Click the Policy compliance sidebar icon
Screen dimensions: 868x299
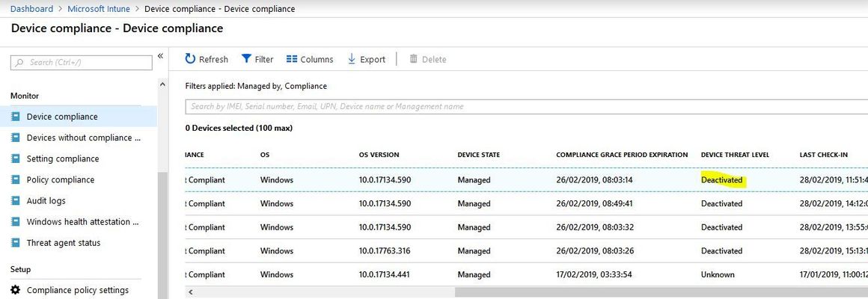[16, 179]
